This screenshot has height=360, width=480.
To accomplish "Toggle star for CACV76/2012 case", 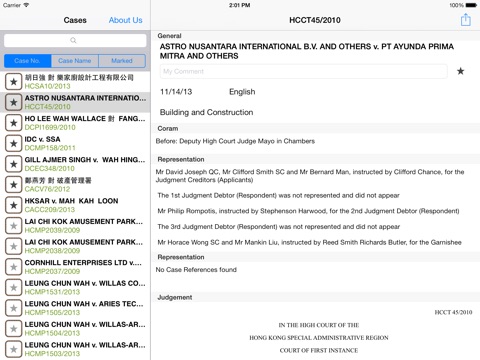I will (13, 185).
